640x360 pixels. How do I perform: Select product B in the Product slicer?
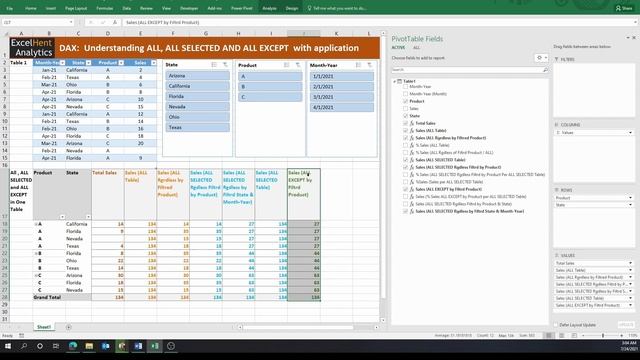point(270,87)
